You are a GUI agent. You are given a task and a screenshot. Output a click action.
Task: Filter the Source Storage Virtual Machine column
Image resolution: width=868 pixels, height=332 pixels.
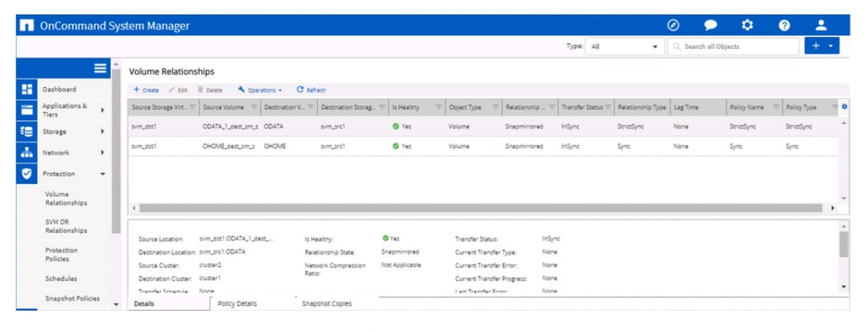(x=193, y=108)
